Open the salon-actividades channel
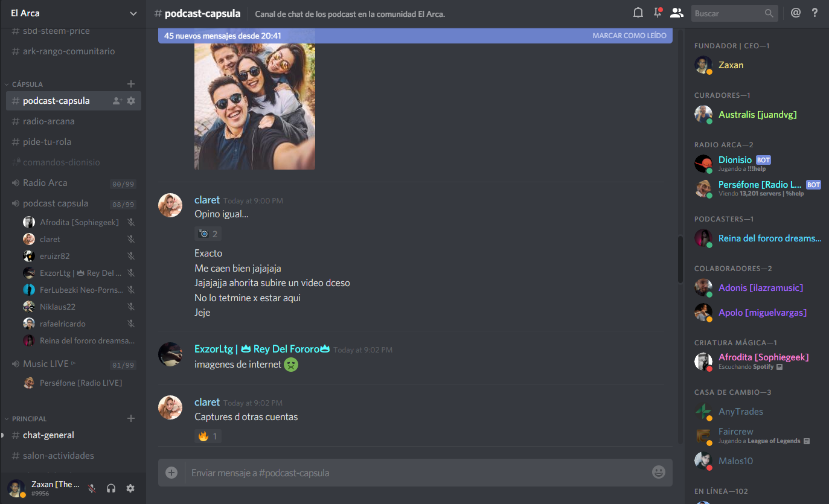The image size is (829, 504). tap(73, 456)
